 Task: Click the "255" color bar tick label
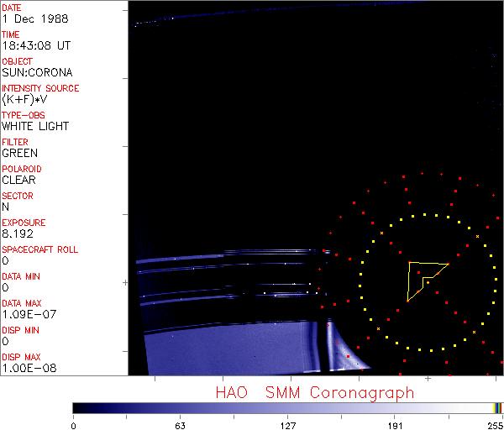point(494,424)
